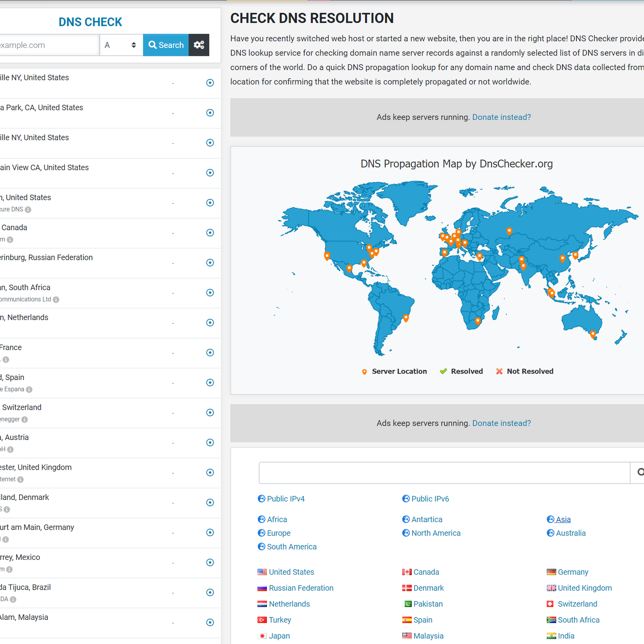
Task: Click the Brazil server marker on map
Action: 406,318
